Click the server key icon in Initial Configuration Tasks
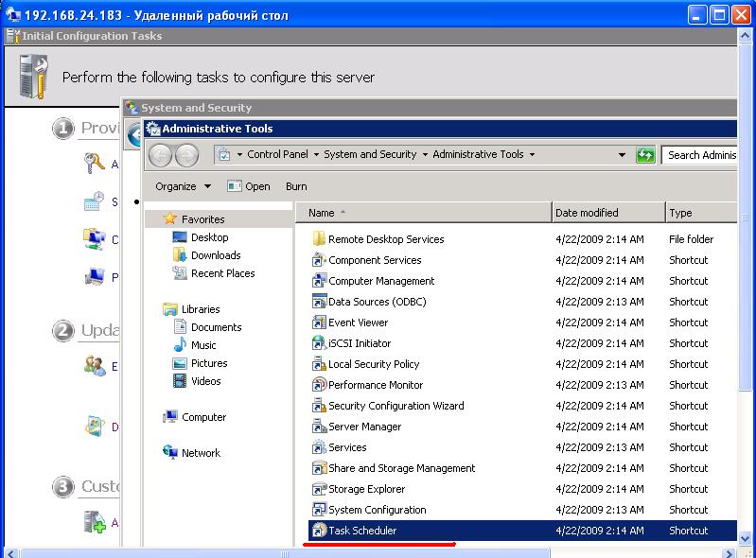This screenshot has height=558, width=756. coord(94,164)
